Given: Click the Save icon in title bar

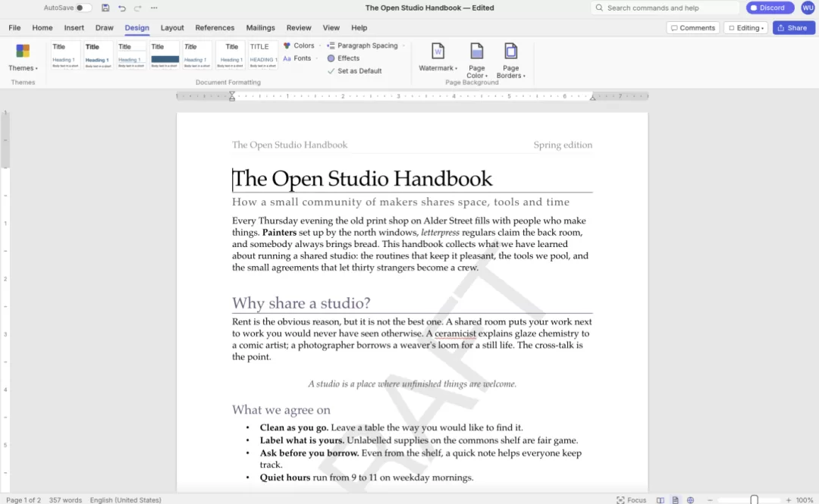Looking at the screenshot, I should click(105, 8).
